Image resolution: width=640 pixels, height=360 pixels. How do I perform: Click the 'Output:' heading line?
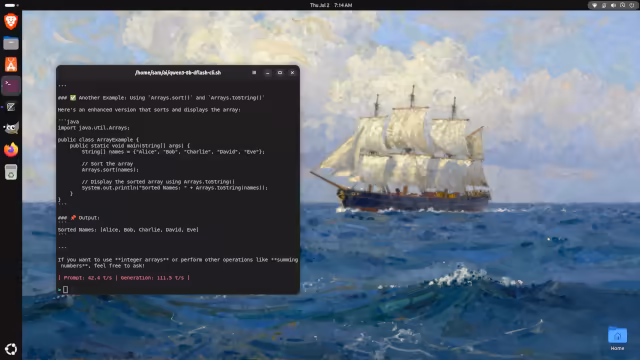[x=78, y=218]
